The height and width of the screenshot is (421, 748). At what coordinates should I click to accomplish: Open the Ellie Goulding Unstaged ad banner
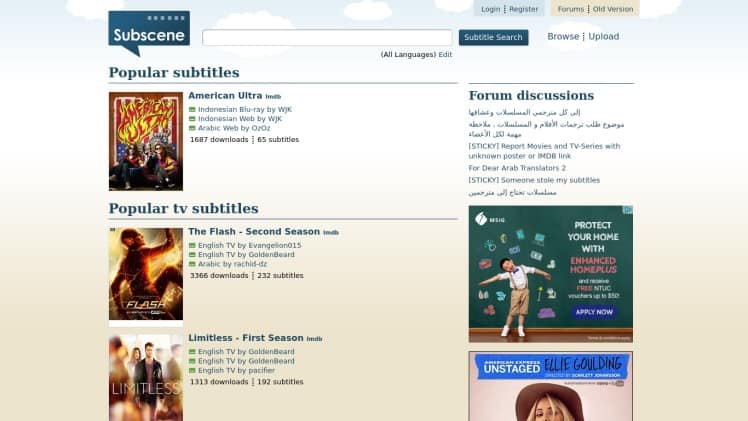click(551, 386)
